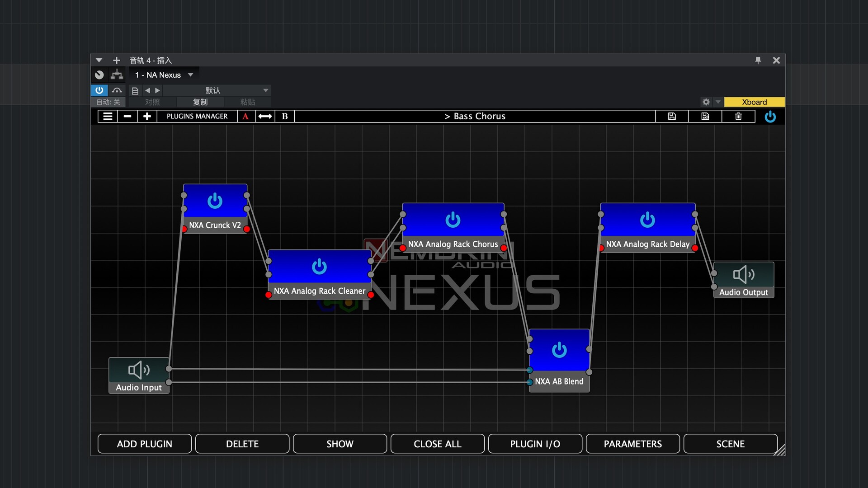868x488 pixels.
Task: Add an insert with the plus icon in title bar
Action: click(x=116, y=60)
